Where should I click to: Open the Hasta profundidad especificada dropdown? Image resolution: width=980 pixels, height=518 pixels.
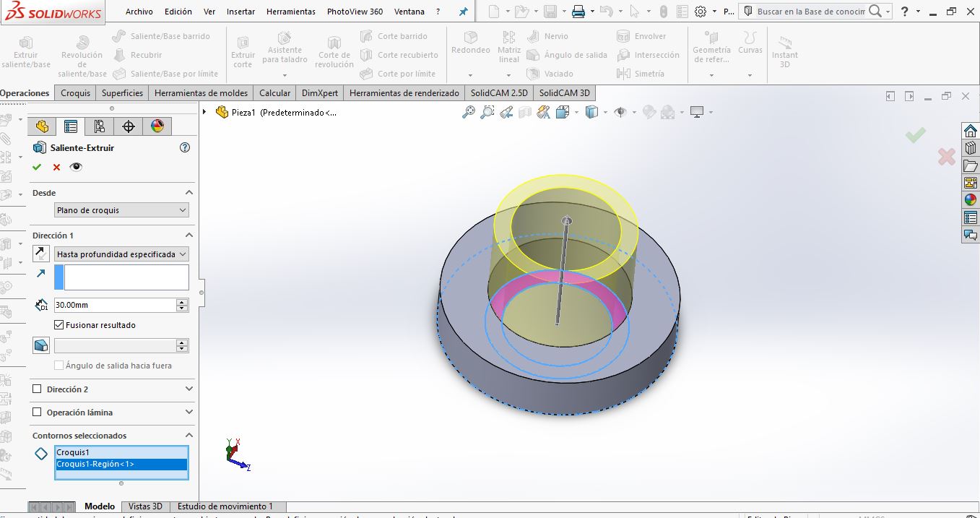tap(121, 254)
